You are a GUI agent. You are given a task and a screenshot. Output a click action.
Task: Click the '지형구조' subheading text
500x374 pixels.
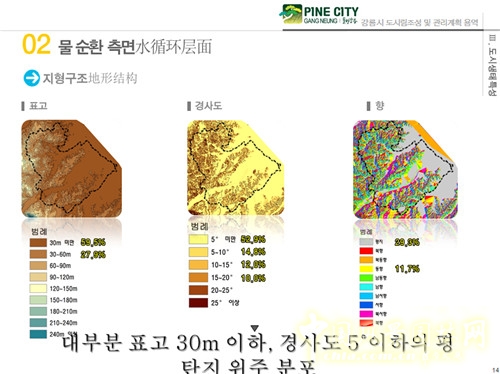tap(65, 78)
